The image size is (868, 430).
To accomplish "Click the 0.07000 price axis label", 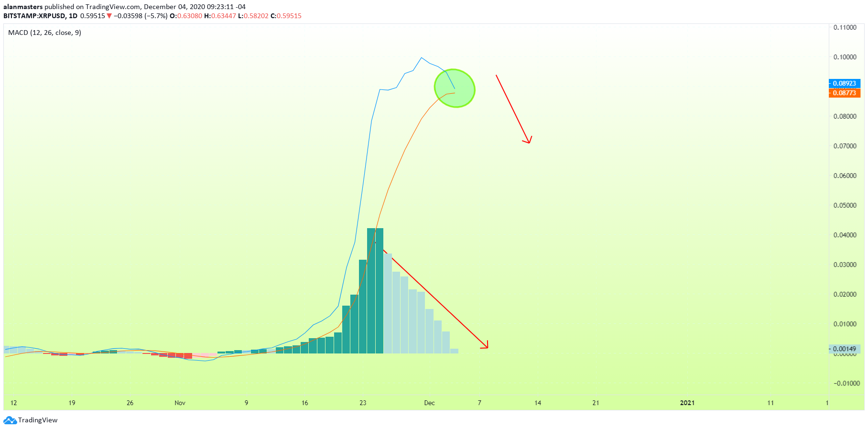I will coord(845,146).
